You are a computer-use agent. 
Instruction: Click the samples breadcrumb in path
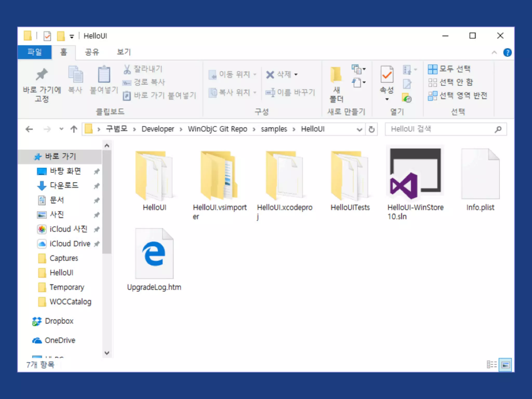click(274, 129)
